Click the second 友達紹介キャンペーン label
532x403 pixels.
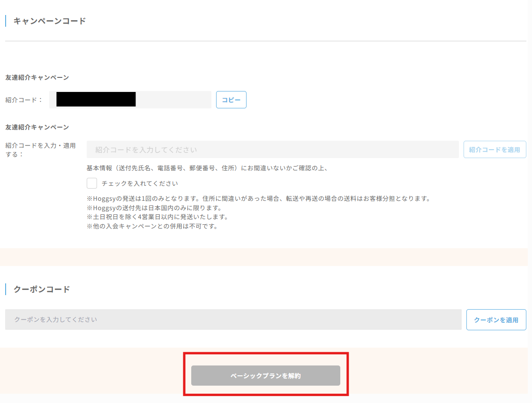tap(37, 127)
